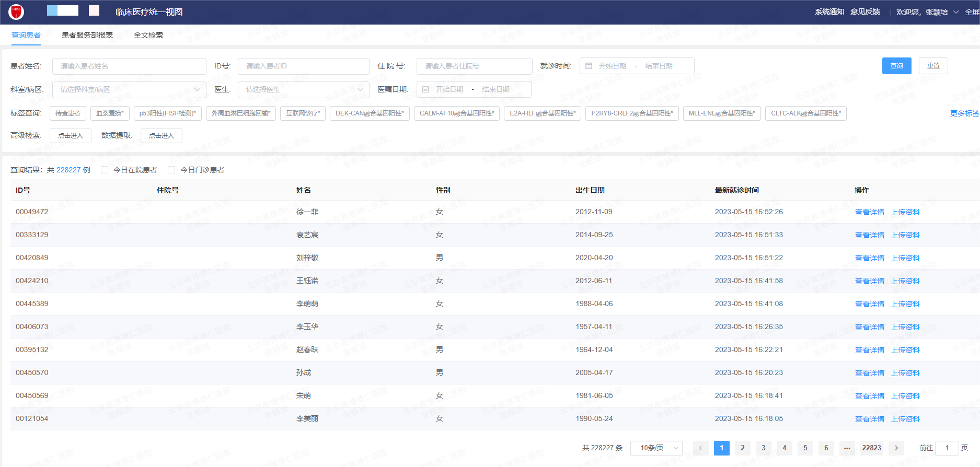Go to page 3
The width and height of the screenshot is (980, 467).
pyautogui.click(x=764, y=448)
